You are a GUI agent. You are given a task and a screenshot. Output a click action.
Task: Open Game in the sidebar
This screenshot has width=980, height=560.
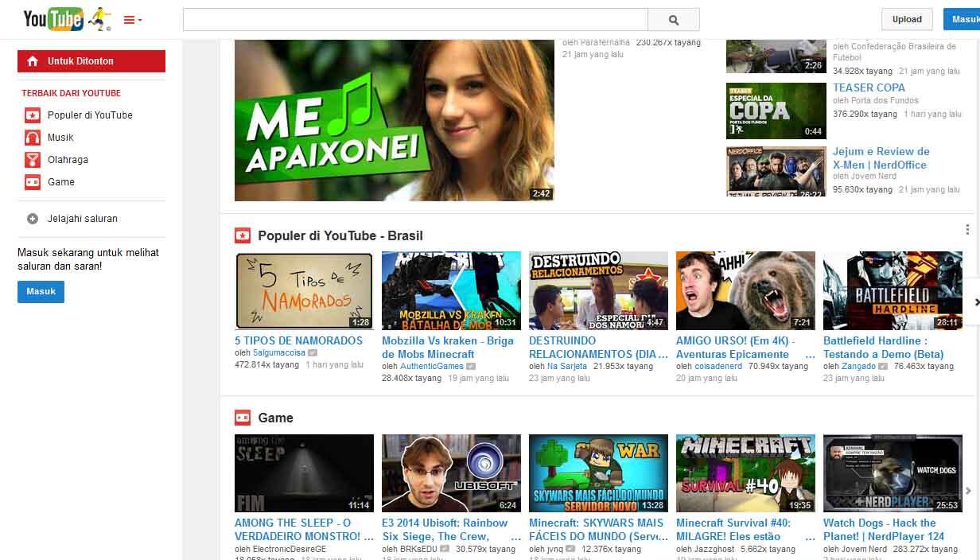[61, 182]
